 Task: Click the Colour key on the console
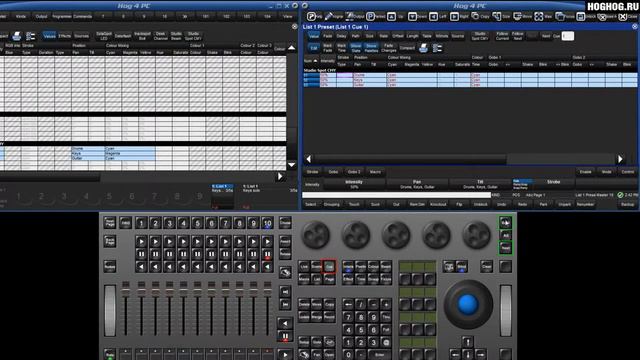[373, 267]
